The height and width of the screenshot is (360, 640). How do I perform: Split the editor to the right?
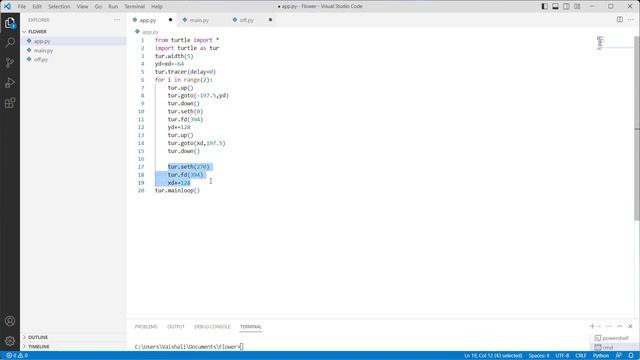point(620,20)
